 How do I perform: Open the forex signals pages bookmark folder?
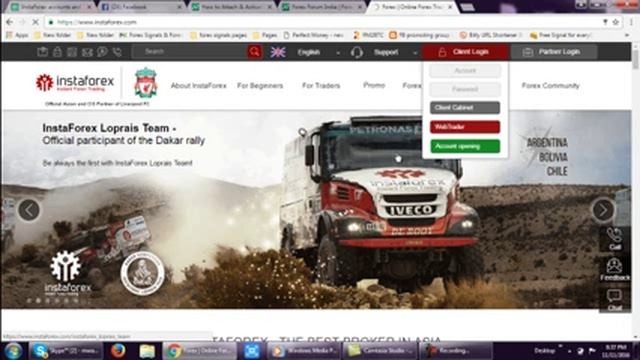click(x=218, y=36)
